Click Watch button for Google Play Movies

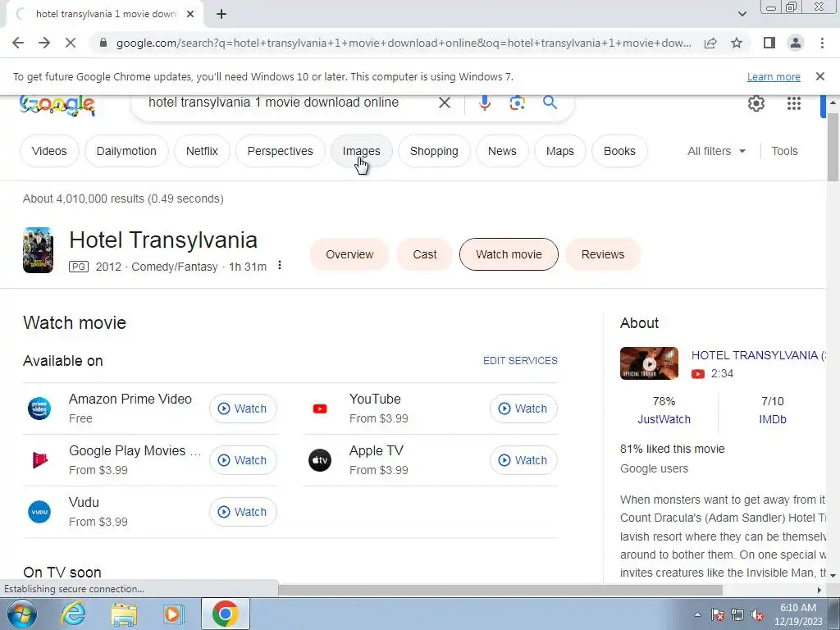(x=243, y=460)
